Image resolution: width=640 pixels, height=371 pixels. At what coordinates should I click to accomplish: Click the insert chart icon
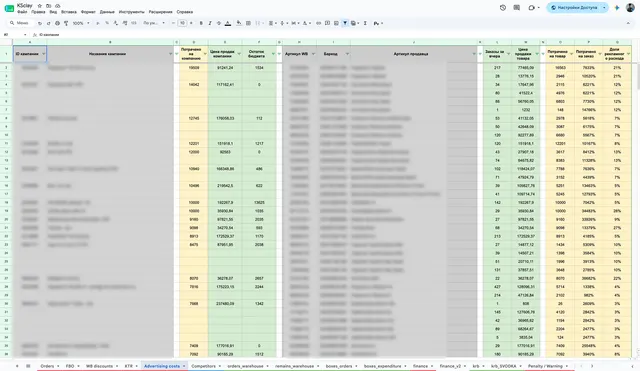336,23
